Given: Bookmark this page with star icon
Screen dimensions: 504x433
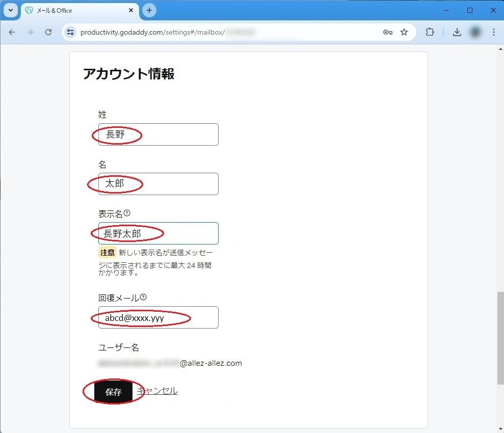Looking at the screenshot, I should pos(404,32).
